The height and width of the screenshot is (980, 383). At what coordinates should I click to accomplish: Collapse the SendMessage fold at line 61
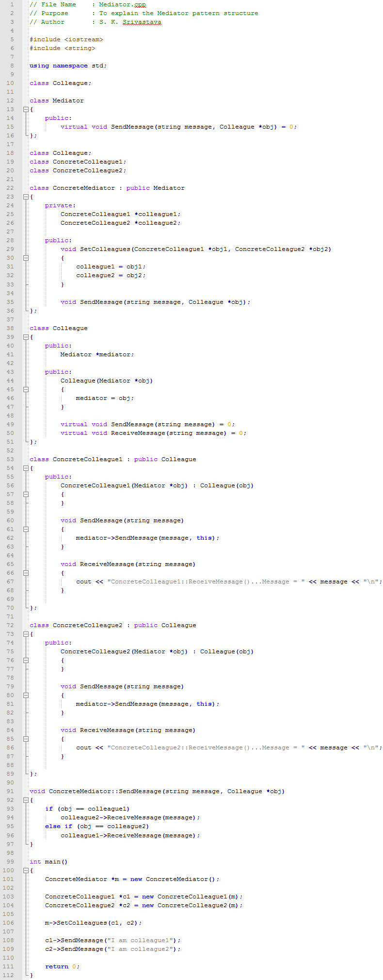pos(26,530)
